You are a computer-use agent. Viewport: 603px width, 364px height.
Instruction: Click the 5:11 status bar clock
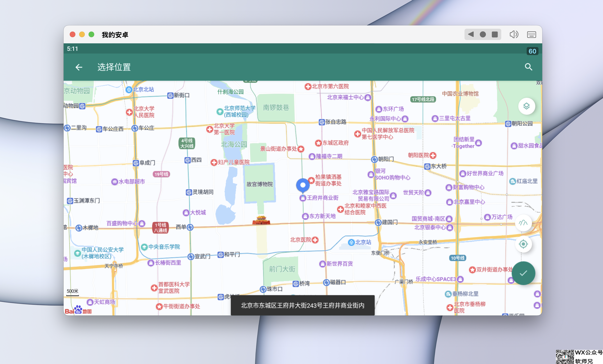click(73, 49)
